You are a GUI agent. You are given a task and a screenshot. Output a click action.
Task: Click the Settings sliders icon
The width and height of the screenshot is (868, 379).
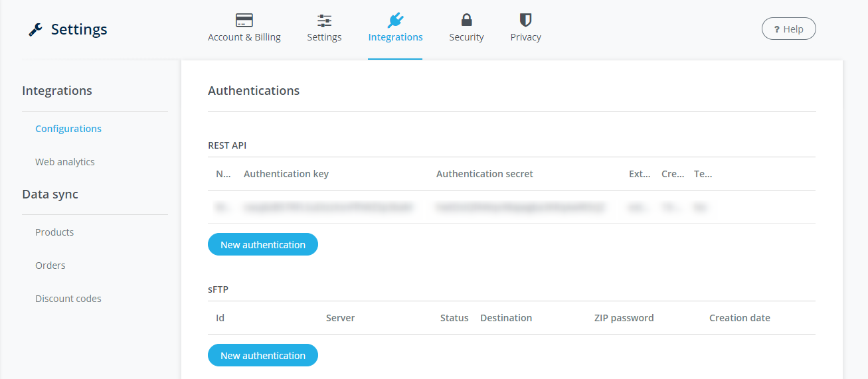pyautogui.click(x=324, y=21)
